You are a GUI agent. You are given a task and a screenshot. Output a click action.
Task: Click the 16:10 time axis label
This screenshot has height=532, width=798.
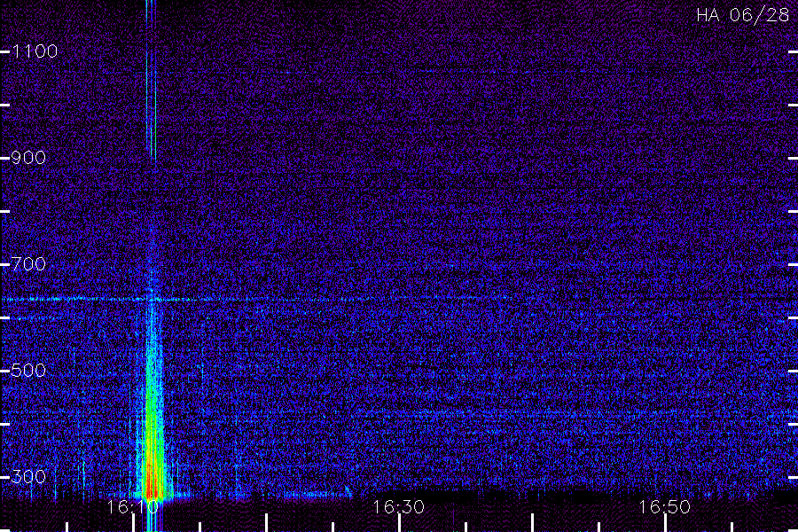(x=133, y=507)
